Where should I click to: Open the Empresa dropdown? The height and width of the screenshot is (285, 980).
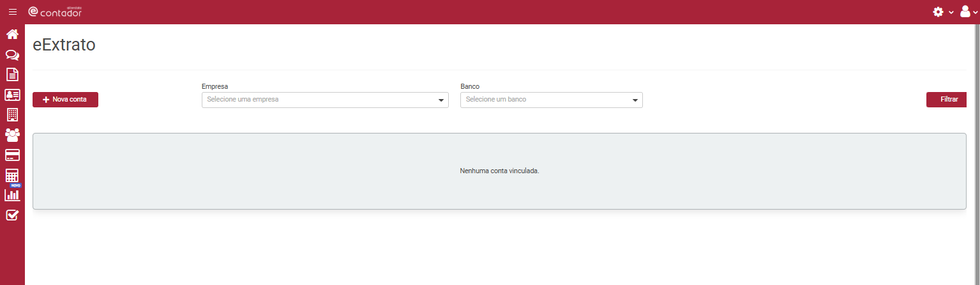pyautogui.click(x=325, y=100)
